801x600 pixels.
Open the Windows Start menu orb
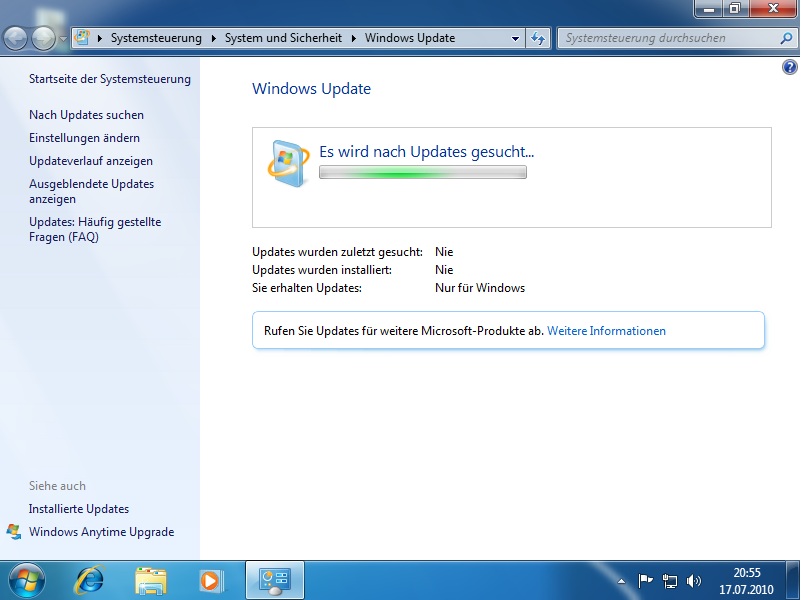coord(27,579)
